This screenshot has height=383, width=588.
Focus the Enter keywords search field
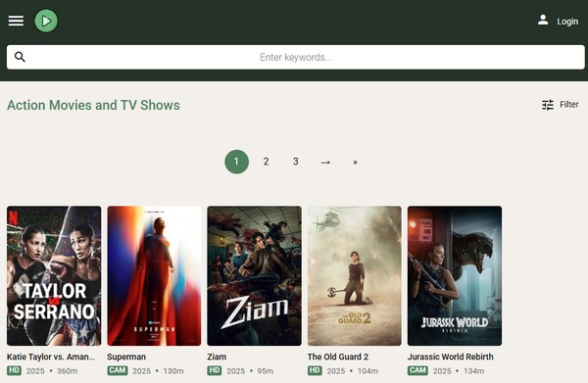[x=296, y=57]
